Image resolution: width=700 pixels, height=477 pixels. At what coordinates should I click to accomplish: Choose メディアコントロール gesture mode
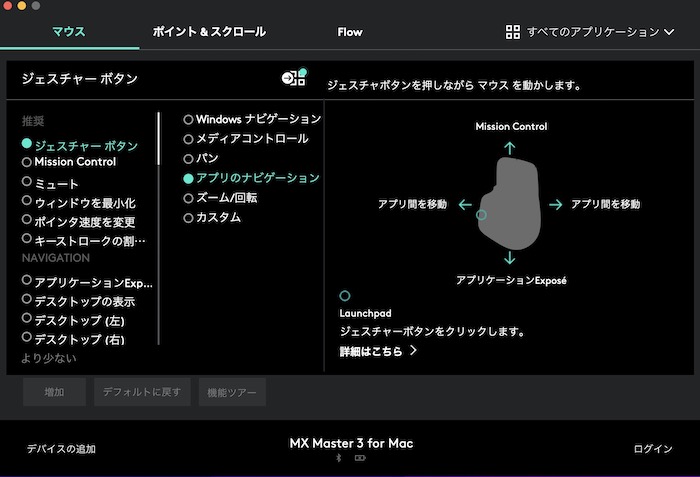188,139
